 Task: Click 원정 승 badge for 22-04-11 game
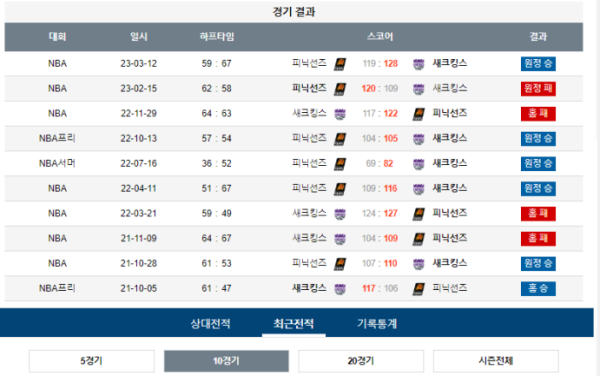pyautogui.click(x=538, y=188)
